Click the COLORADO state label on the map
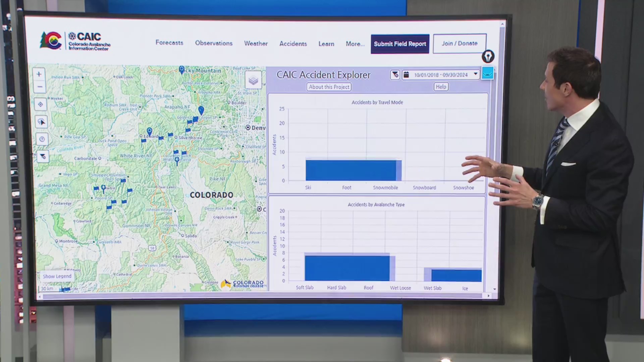The image size is (644, 362). pos(211,195)
